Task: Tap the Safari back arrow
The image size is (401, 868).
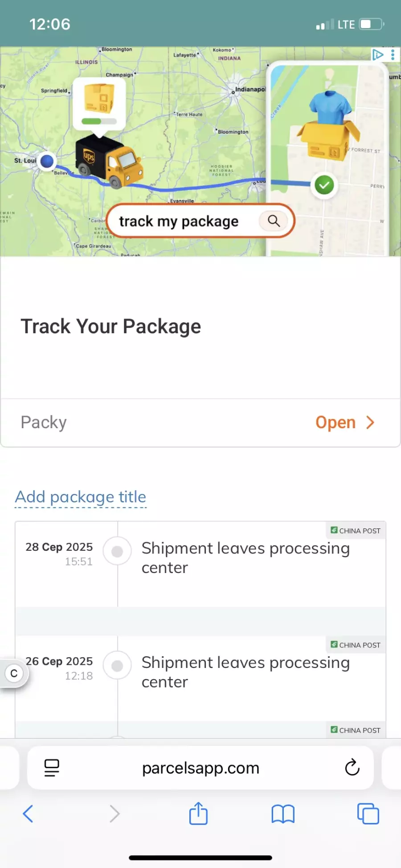Action: (28, 814)
